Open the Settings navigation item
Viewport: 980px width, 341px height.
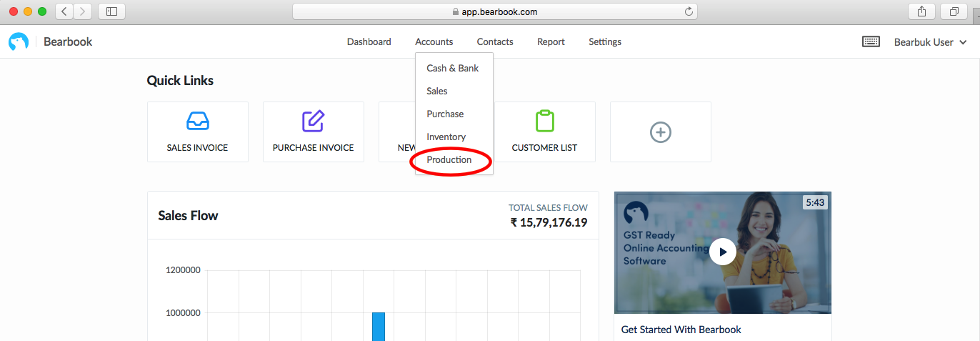(x=605, y=42)
